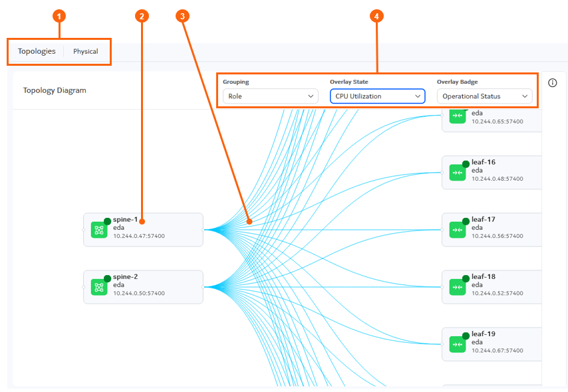Open the Grouping dropdown set to Role
The image size is (568, 392).
pyautogui.click(x=271, y=96)
